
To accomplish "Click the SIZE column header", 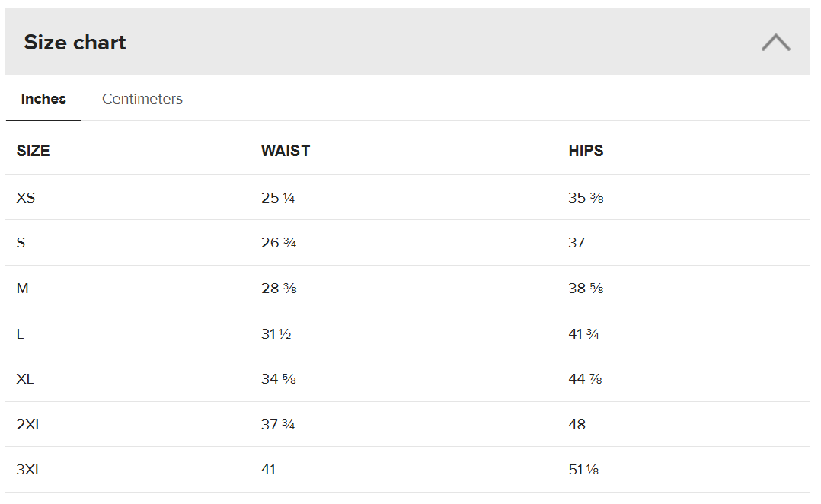I will pos(33,151).
